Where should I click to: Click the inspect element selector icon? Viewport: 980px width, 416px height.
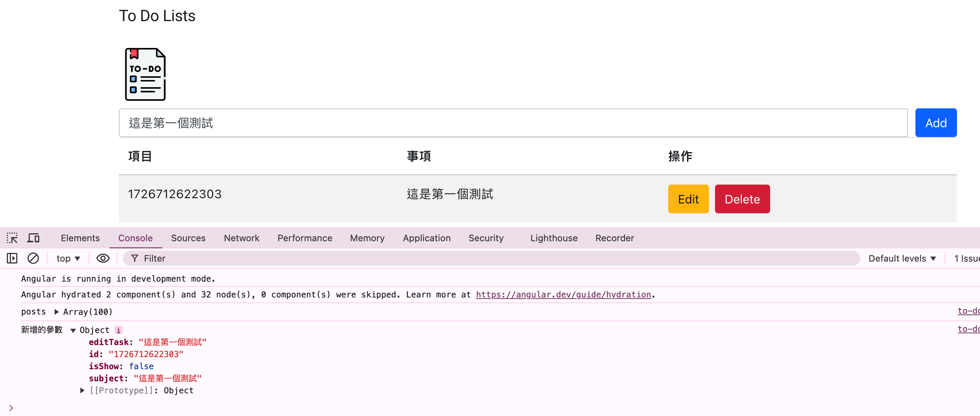[12, 238]
